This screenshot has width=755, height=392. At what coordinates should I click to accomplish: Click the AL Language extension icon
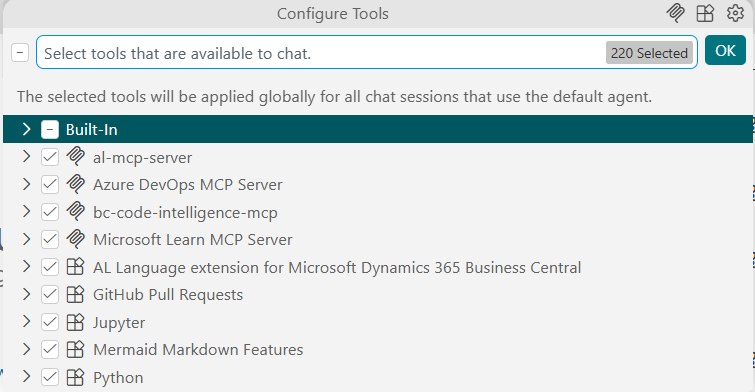click(x=75, y=267)
